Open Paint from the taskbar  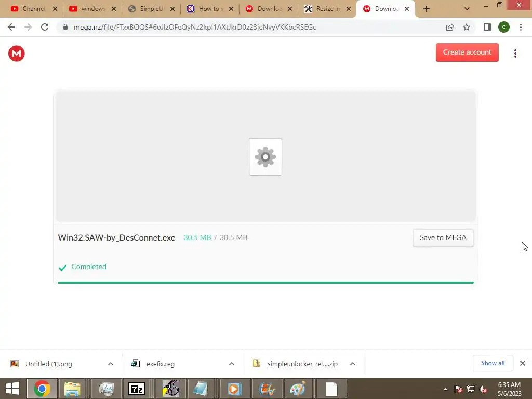click(x=298, y=389)
